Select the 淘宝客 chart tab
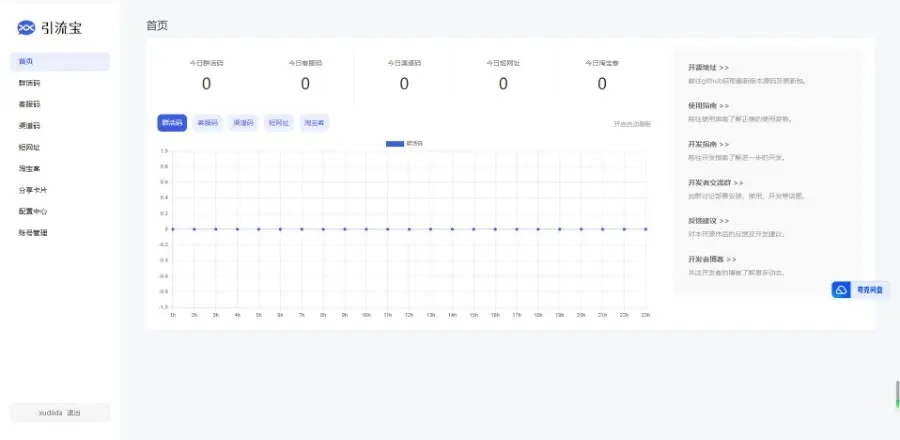 314,123
